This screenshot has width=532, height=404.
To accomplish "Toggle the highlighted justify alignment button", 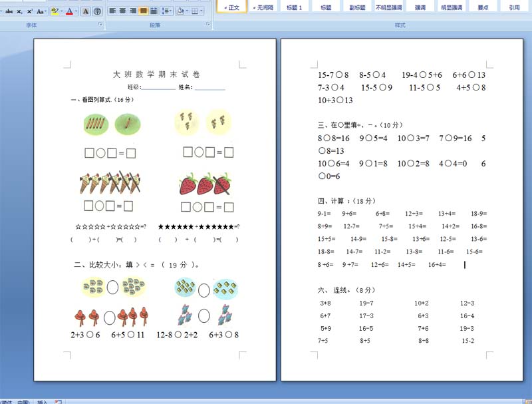I will pos(144,11).
